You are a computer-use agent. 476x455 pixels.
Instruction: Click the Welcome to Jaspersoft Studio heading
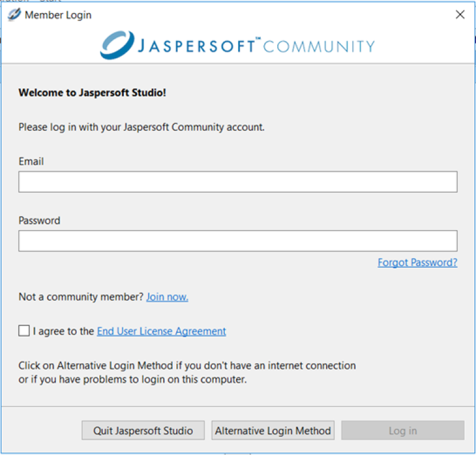click(96, 93)
